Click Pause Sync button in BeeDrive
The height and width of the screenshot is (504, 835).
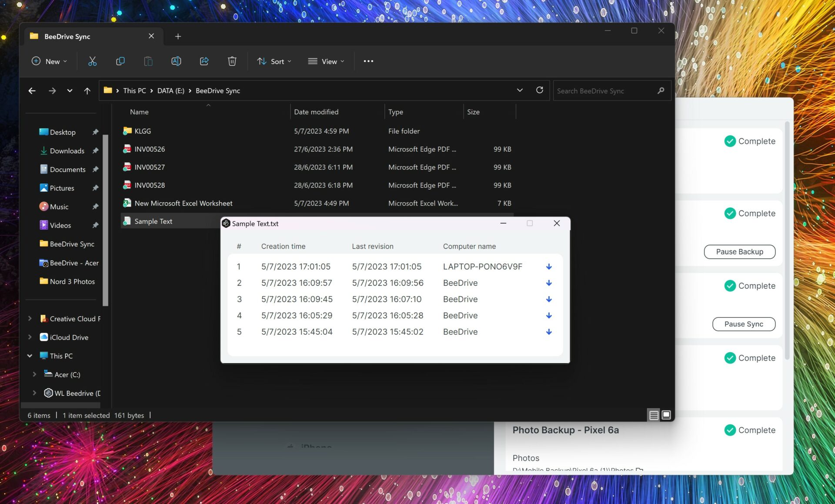pyautogui.click(x=744, y=324)
